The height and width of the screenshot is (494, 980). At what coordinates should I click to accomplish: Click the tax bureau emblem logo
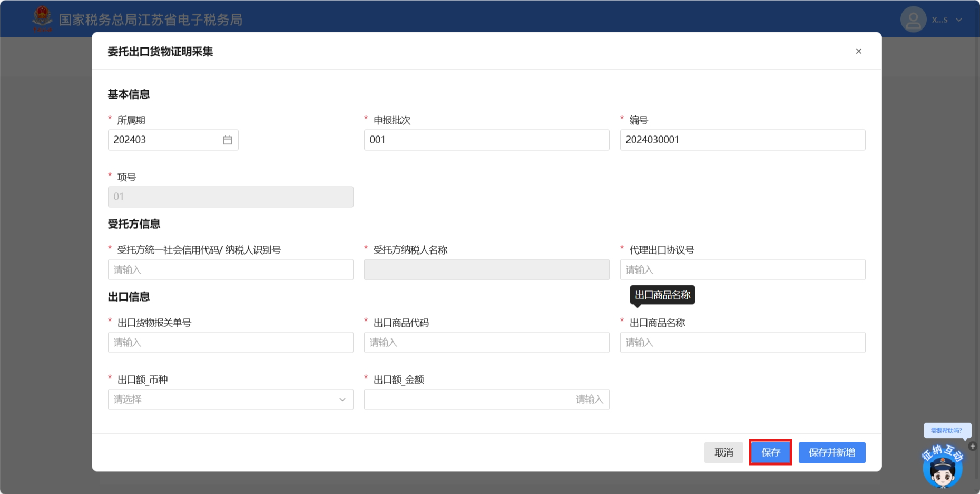pos(42,18)
